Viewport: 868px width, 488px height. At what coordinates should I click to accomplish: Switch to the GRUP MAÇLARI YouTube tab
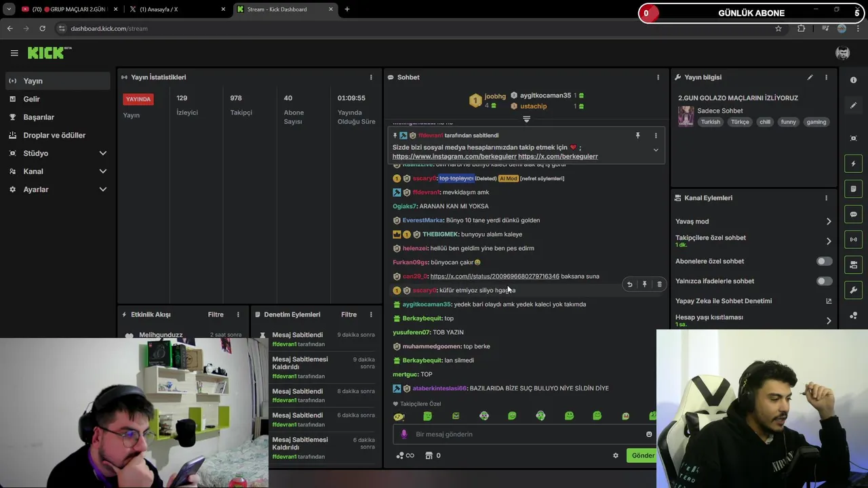[68, 9]
